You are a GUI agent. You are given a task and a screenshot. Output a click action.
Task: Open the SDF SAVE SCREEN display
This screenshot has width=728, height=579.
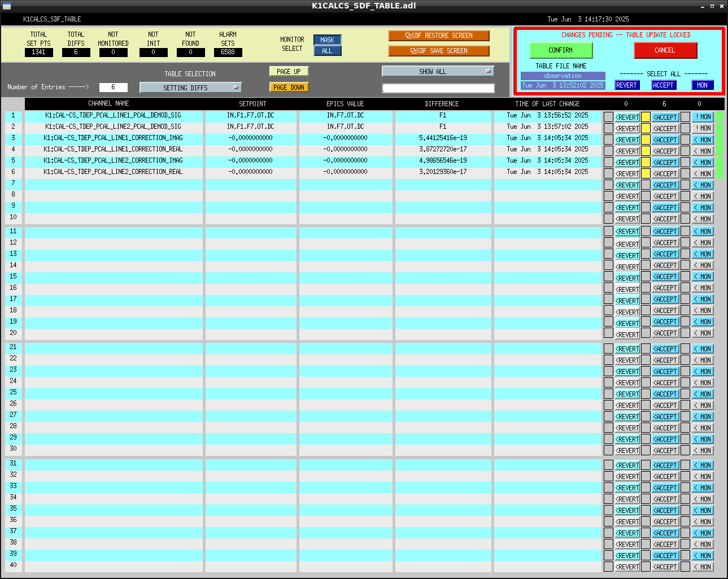click(439, 51)
